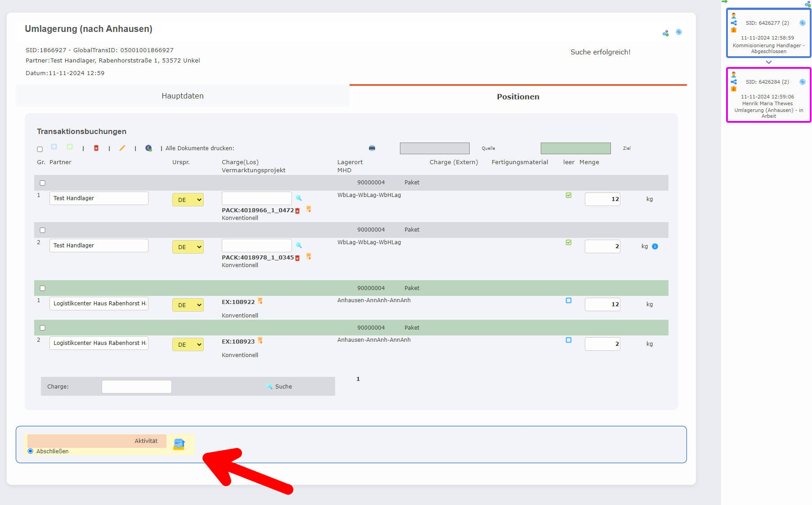Toggle the checked leer box in first row
This screenshot has width=812, height=505.
tap(569, 195)
